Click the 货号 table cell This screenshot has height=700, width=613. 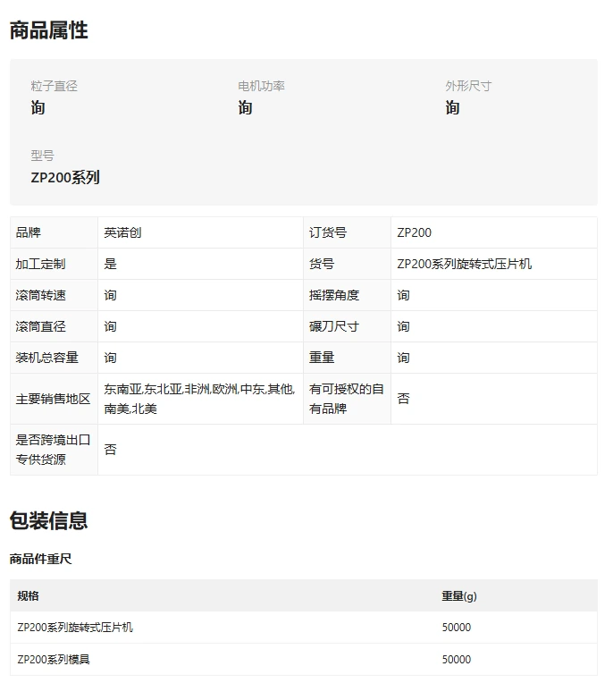(347, 264)
